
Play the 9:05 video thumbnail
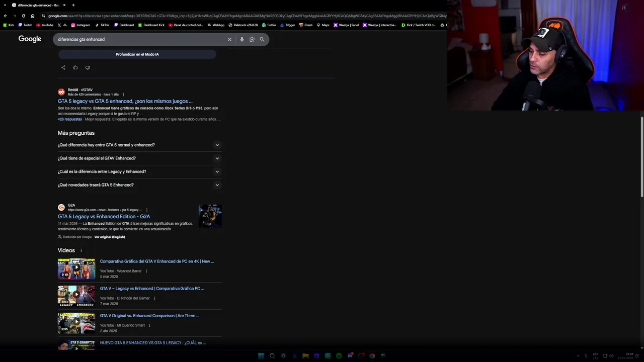click(76, 323)
